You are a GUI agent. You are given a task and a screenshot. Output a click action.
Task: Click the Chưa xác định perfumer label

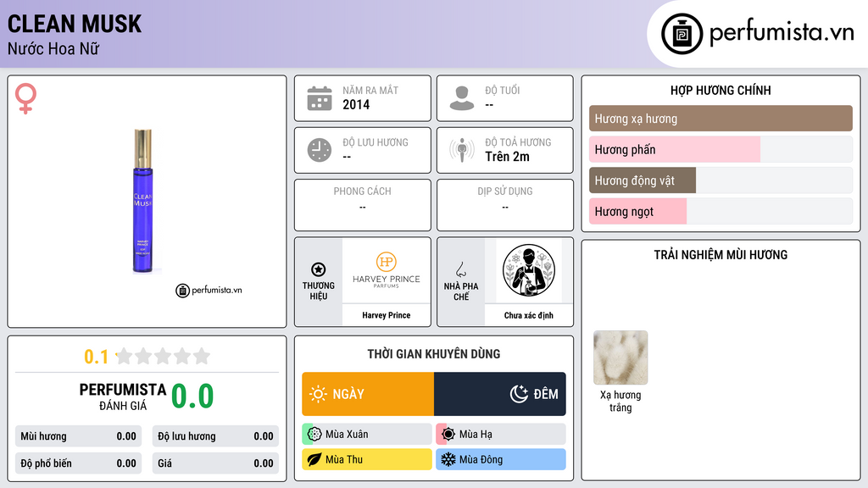[x=529, y=315]
